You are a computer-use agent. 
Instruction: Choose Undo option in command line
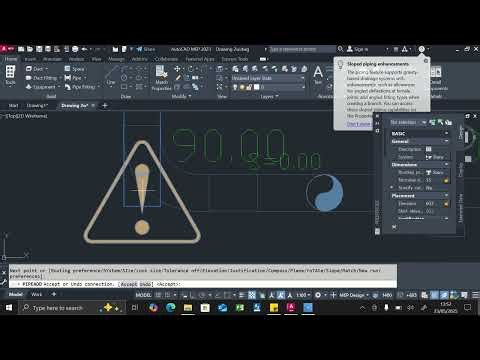click(x=145, y=284)
